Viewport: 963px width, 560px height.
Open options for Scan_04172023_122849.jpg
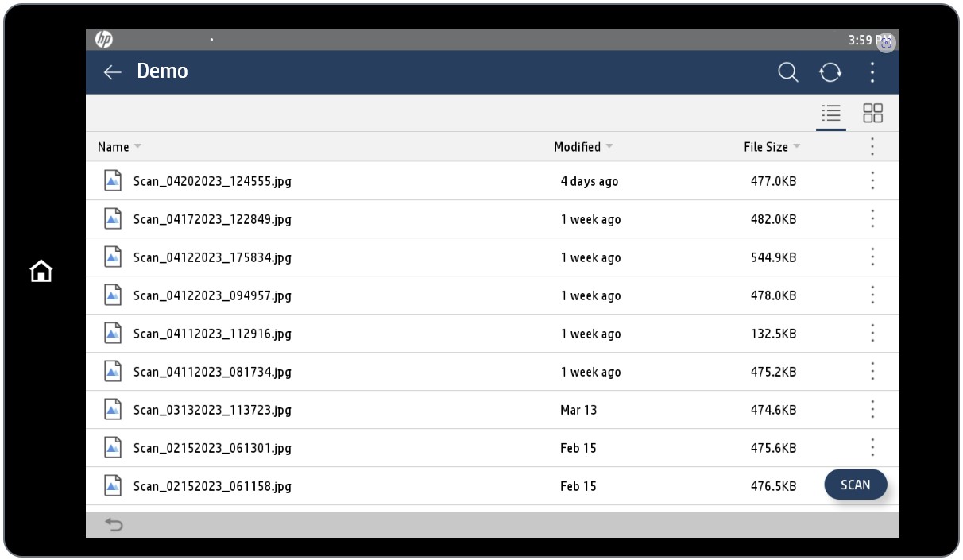872,219
